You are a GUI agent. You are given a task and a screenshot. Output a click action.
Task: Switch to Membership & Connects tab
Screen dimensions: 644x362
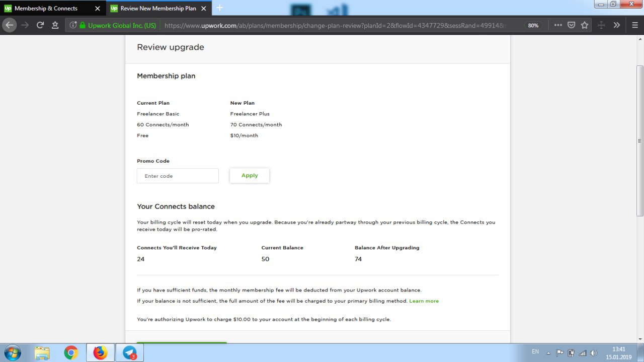[x=53, y=9]
